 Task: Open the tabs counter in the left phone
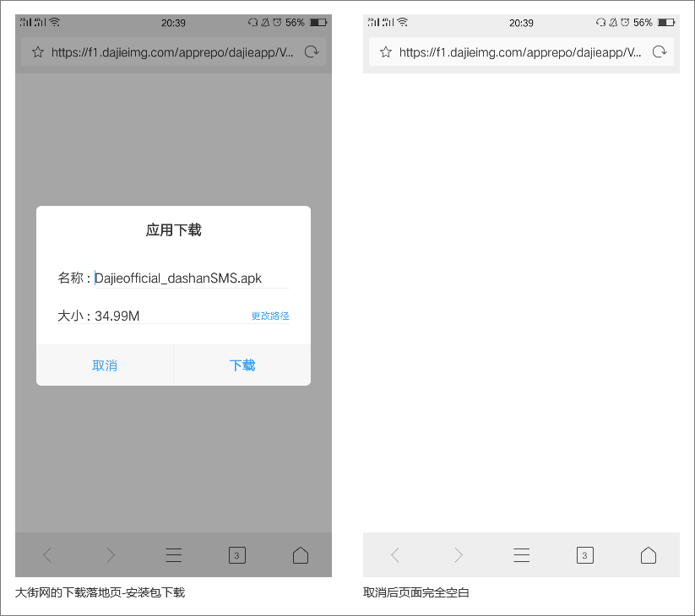[x=236, y=554]
